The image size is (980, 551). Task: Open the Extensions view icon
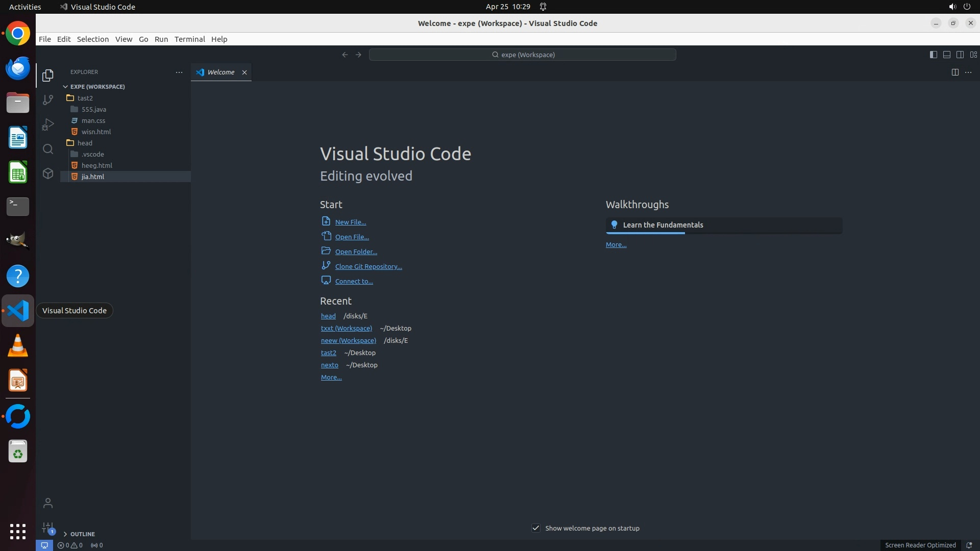[48, 173]
